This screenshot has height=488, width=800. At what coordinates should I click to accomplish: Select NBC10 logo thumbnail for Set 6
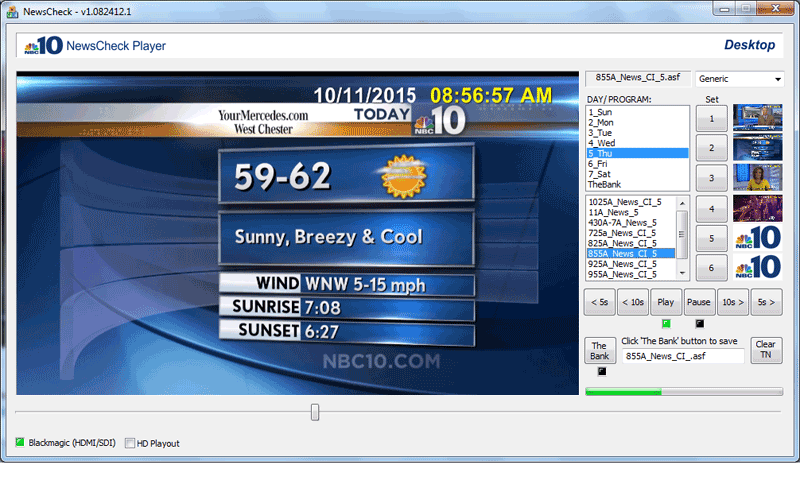(757, 267)
